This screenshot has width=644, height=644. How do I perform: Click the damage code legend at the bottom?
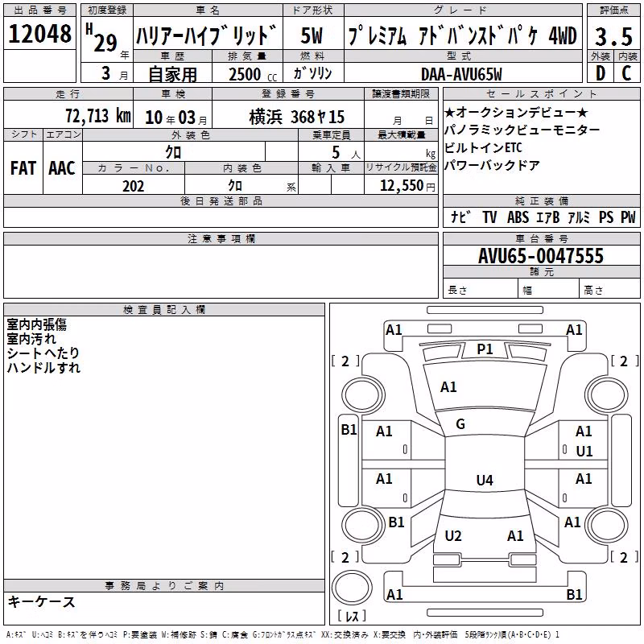click(283, 635)
